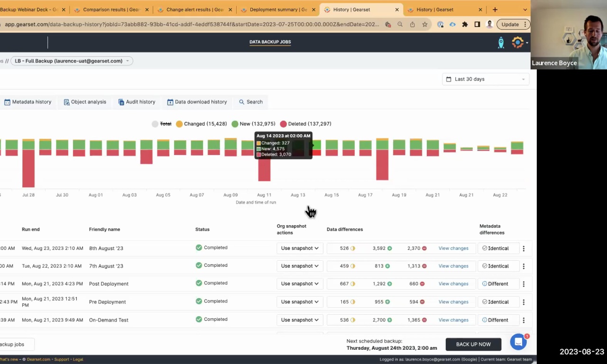Open Use snapshot dropdown for On-Demand Test

(300, 320)
